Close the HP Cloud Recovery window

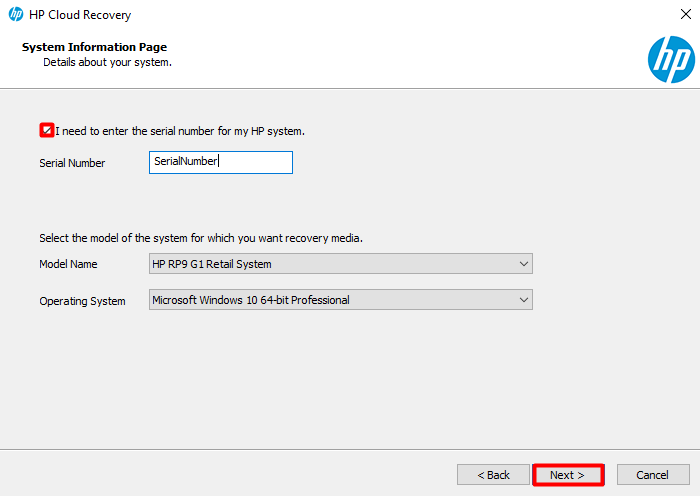(686, 14)
